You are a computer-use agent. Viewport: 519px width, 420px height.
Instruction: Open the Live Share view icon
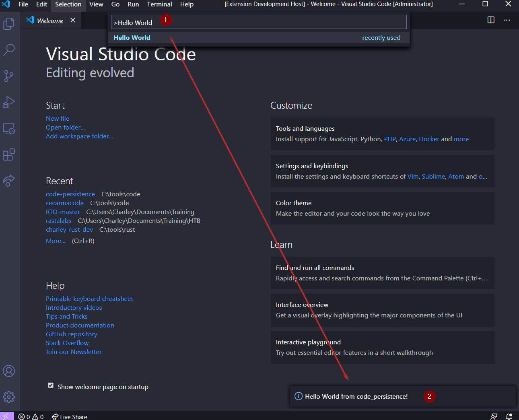click(9, 181)
